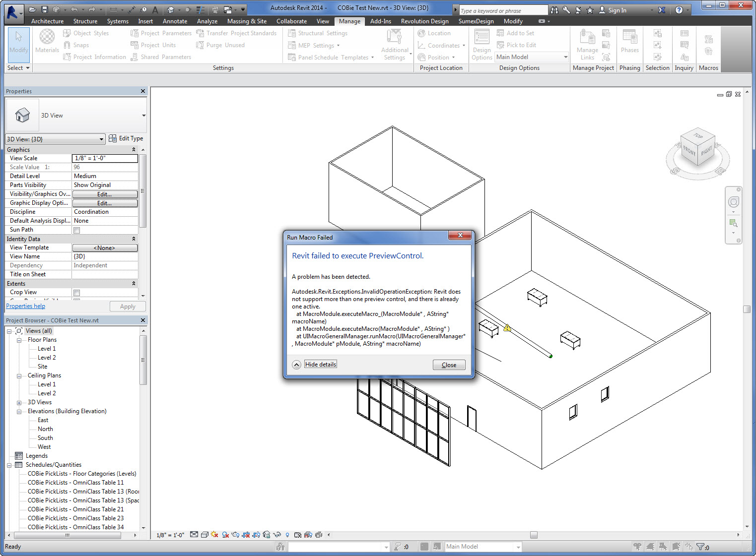
Task: Open Temporary Hide/Isolate glasses icon
Action: 276,535
